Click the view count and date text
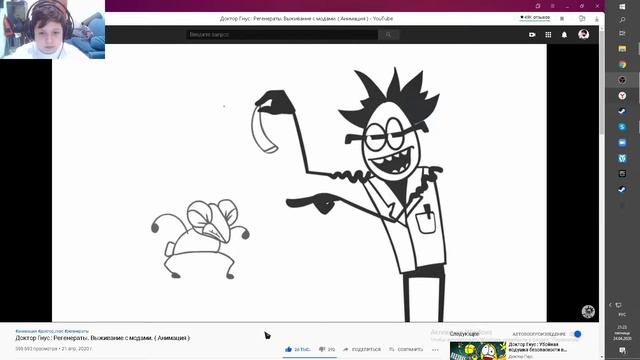This screenshot has width=640, height=360. 53,349
